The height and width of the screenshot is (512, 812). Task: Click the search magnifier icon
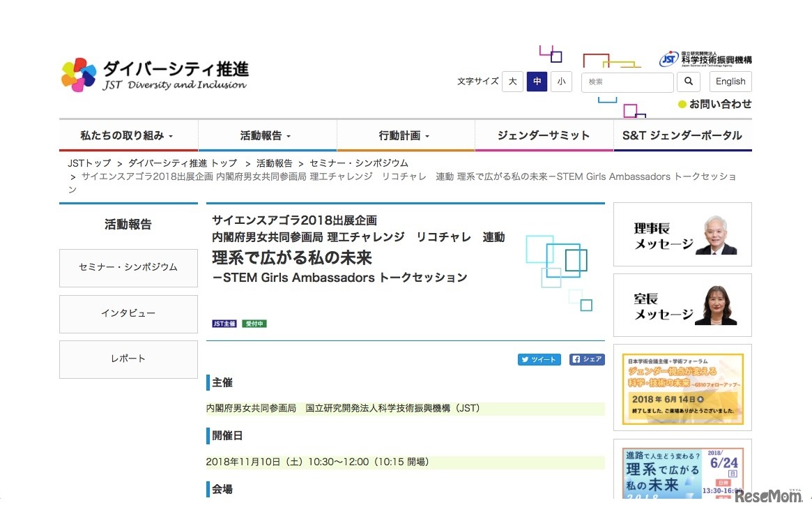688,82
